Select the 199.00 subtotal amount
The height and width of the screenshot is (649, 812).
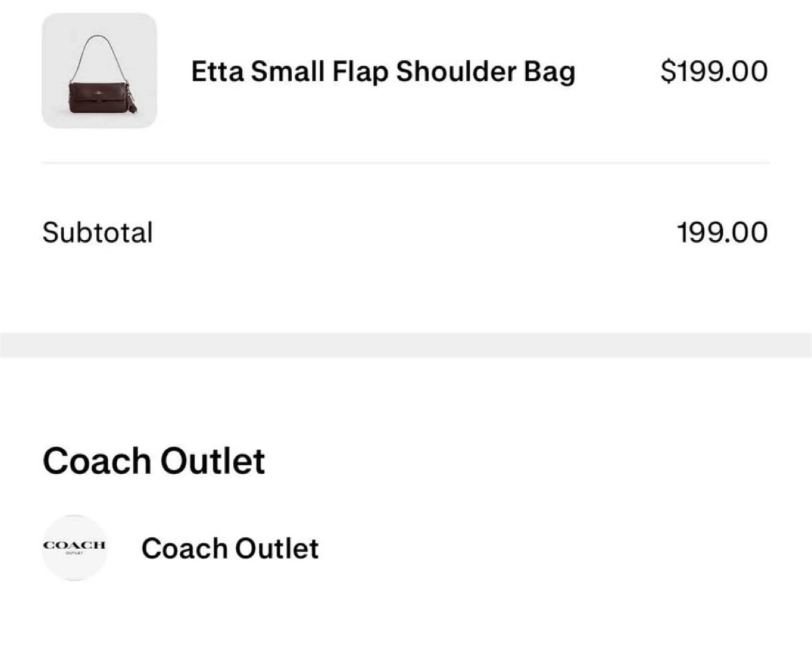coord(722,232)
